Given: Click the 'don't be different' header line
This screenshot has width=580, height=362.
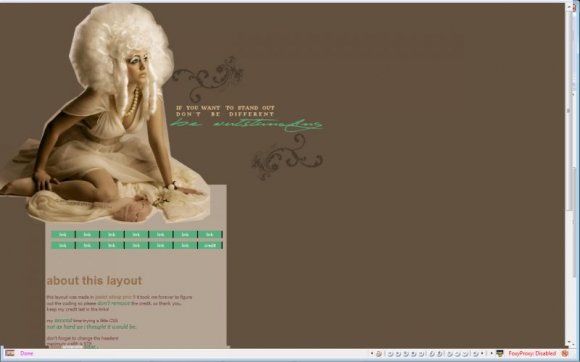Looking at the screenshot, I should point(225,114).
